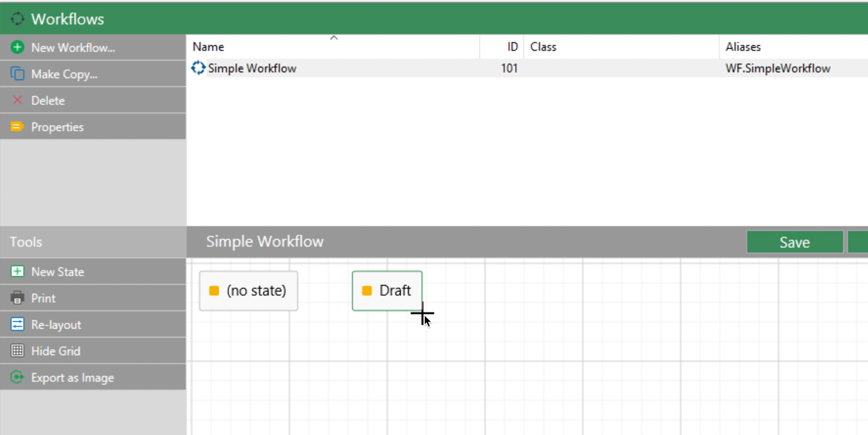Click the alias WF.SimpleWorkflow

click(x=778, y=68)
